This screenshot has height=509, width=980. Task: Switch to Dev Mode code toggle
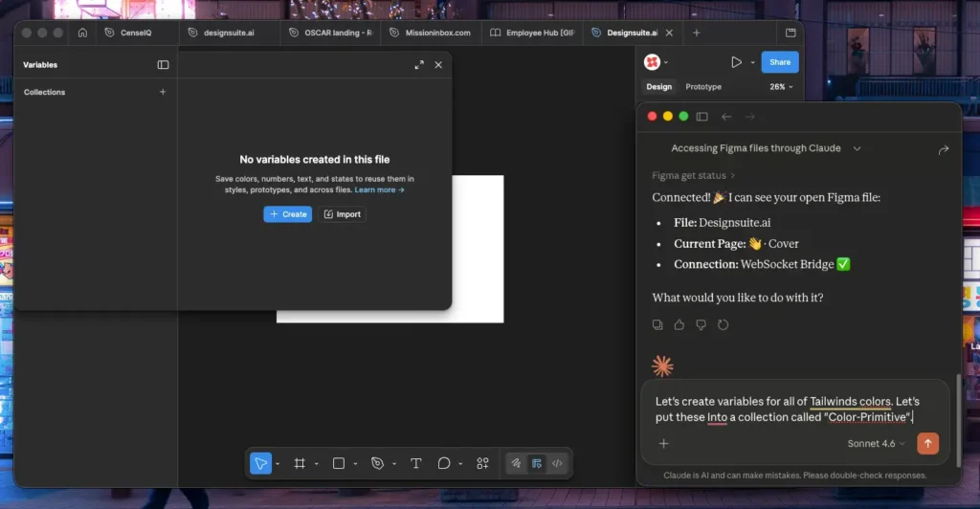click(557, 463)
